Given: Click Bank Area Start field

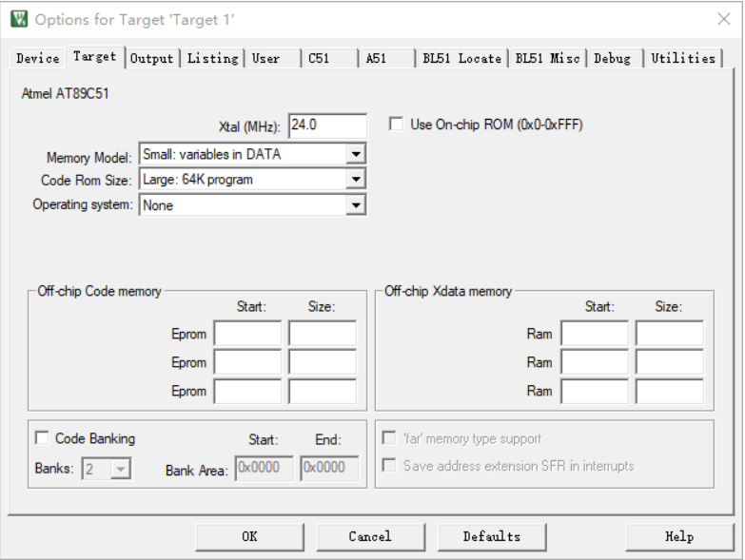Looking at the screenshot, I should coord(264,468).
